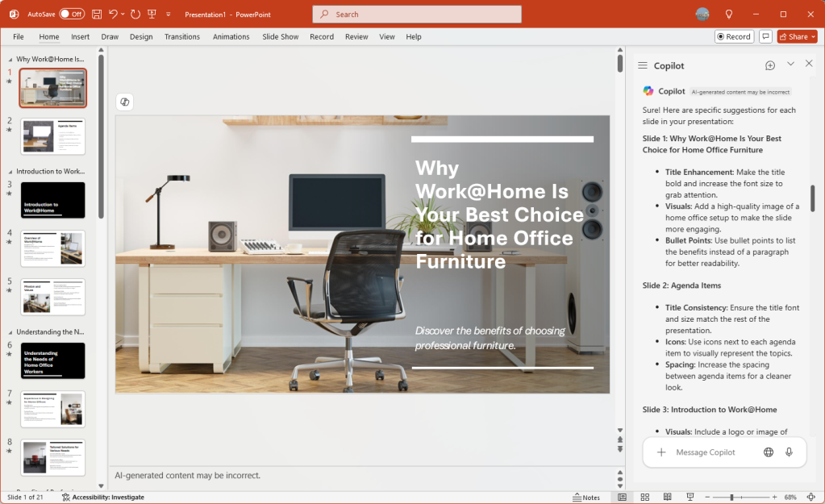Select slide 2 Agenda thumbnail
The height and width of the screenshot is (504, 825).
(x=52, y=136)
